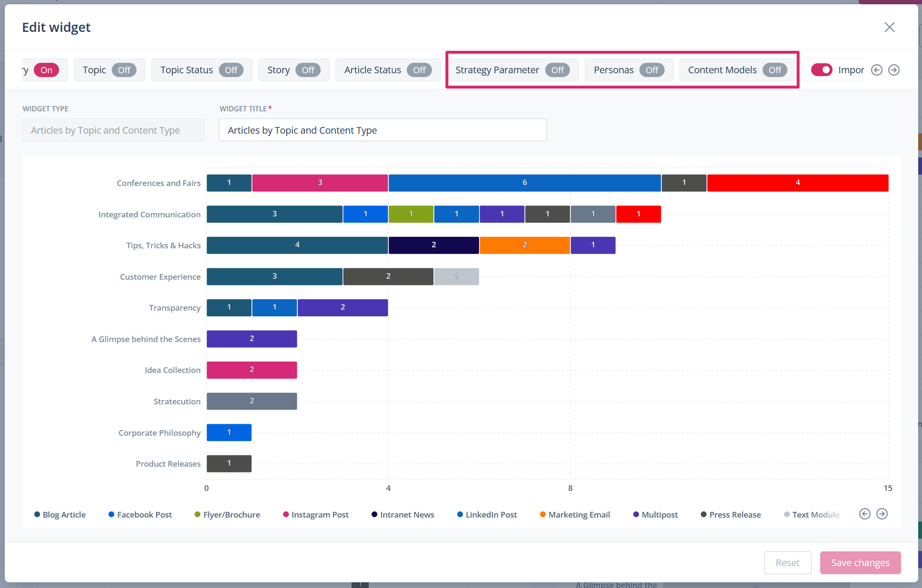Screen dimensions: 922x588
Task: Click the Reset button
Action: 787,563
